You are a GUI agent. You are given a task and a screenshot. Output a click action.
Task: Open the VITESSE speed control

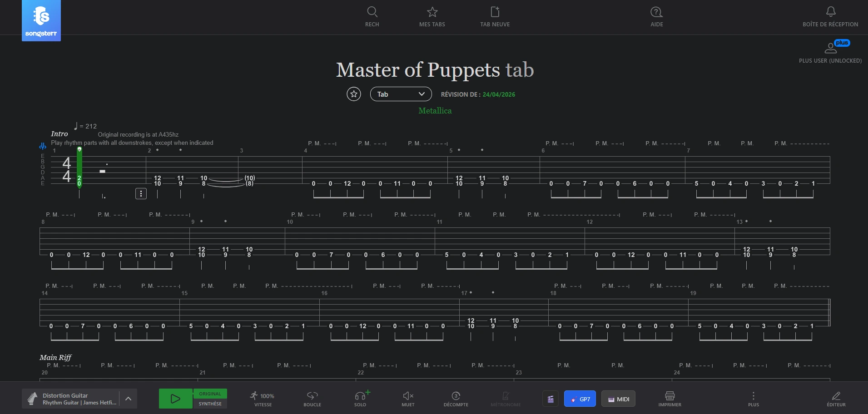[x=263, y=399]
